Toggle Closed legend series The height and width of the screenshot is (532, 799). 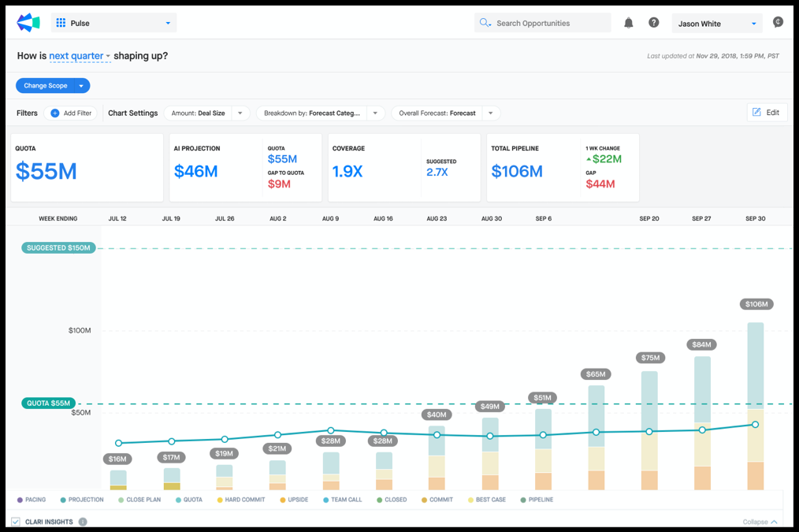(x=392, y=500)
